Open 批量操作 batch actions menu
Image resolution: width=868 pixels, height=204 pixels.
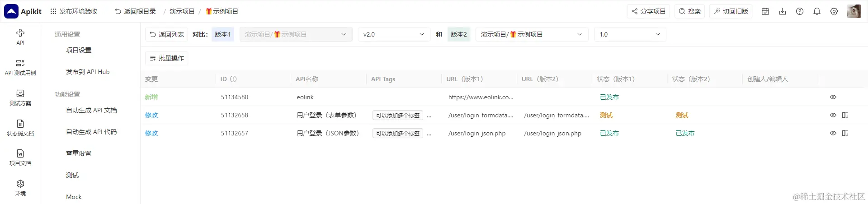pos(167,58)
